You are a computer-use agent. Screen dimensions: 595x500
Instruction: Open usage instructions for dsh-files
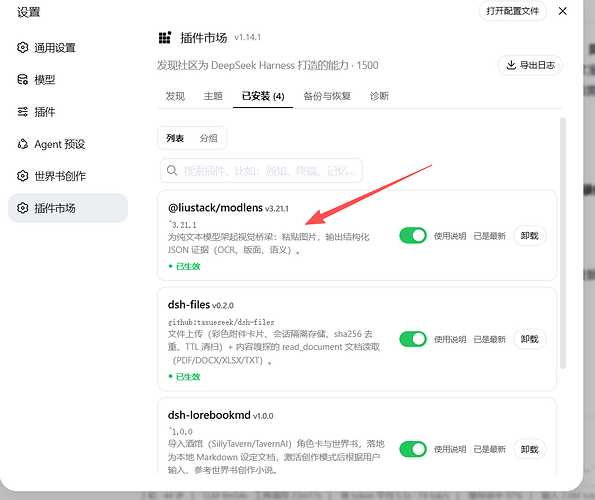[x=450, y=339]
